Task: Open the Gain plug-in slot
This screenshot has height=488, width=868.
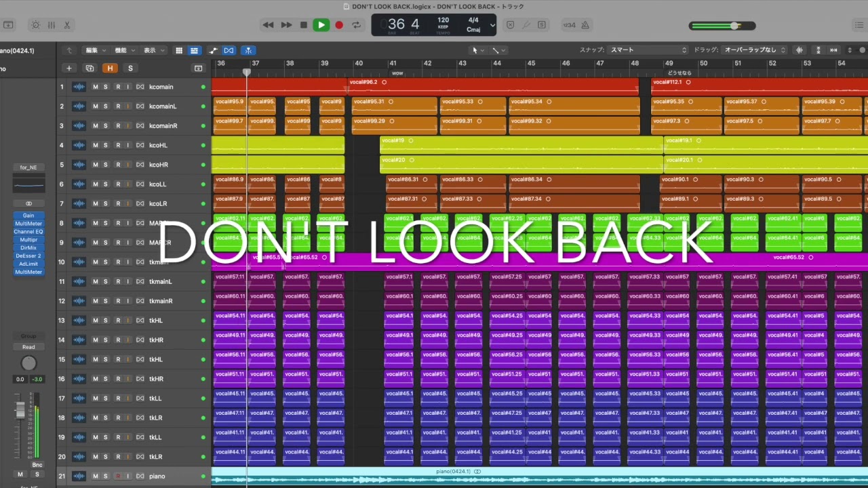Action: (x=28, y=216)
